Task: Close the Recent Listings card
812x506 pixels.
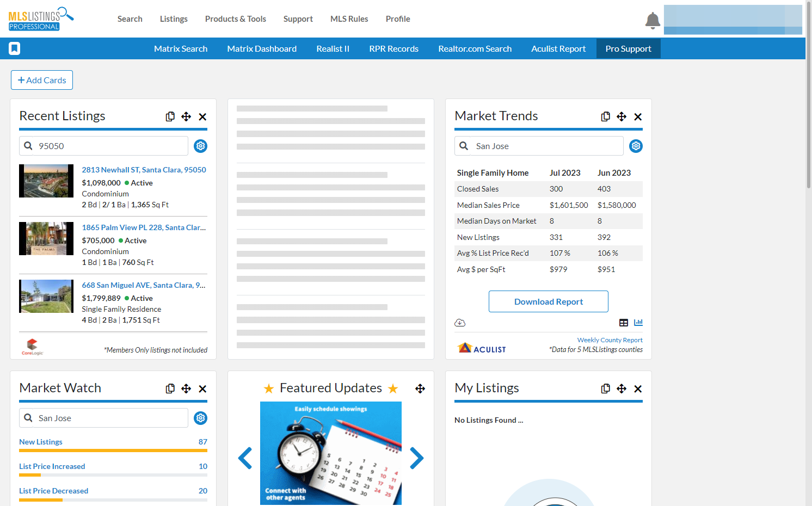Action: [x=202, y=116]
